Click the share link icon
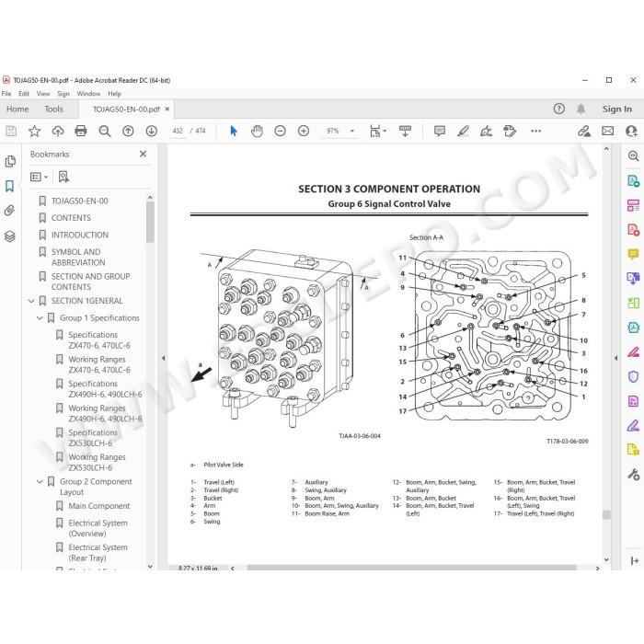Screen dimensions: 644x644 [x=584, y=131]
